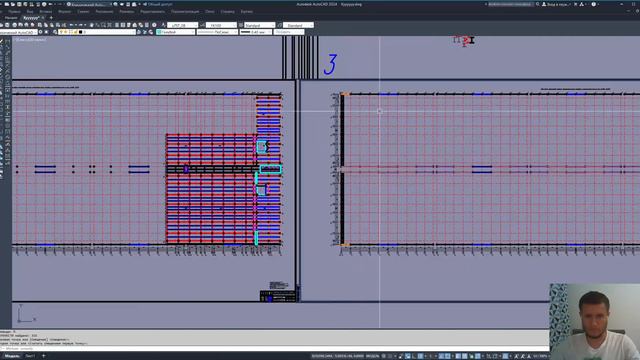Open the table style Standard dropdown
Viewport: 640px width, 360px height.
coord(260,25)
